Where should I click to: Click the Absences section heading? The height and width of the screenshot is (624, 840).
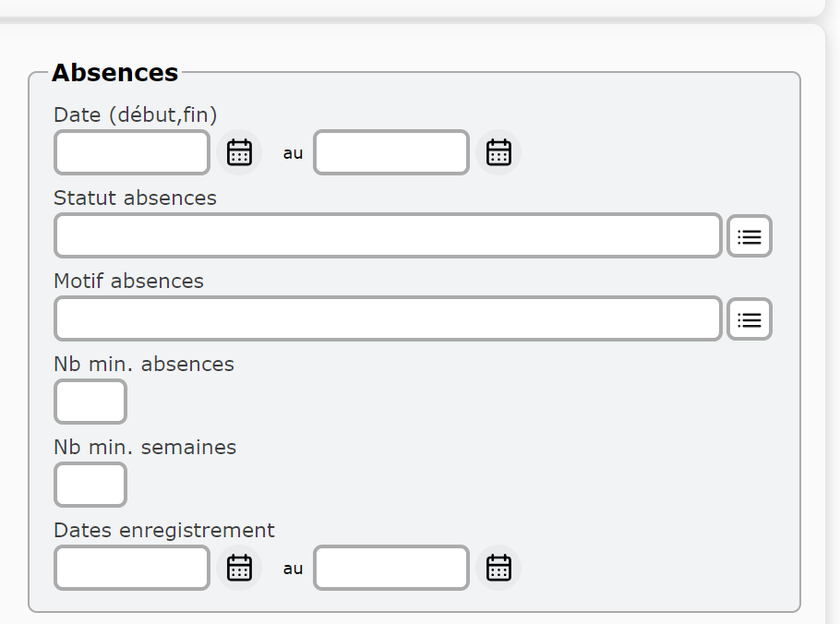pyautogui.click(x=114, y=72)
